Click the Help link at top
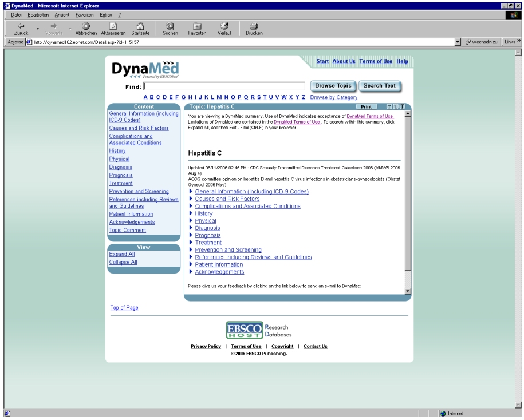The height and width of the screenshot is (420, 524). pyautogui.click(x=403, y=61)
